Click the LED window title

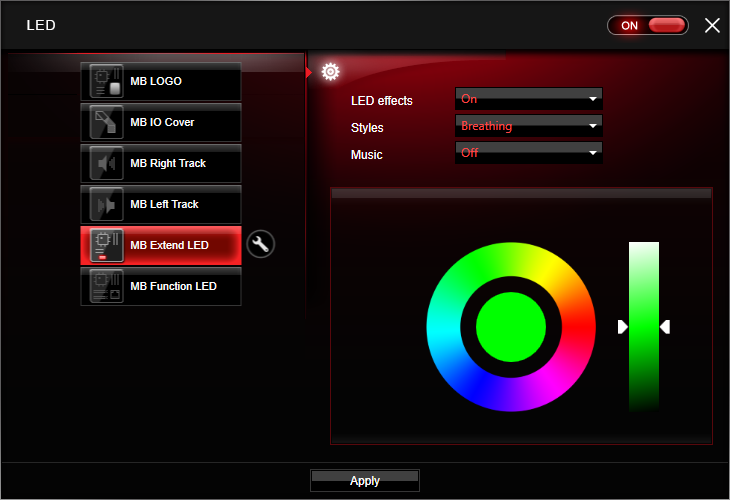(x=41, y=25)
